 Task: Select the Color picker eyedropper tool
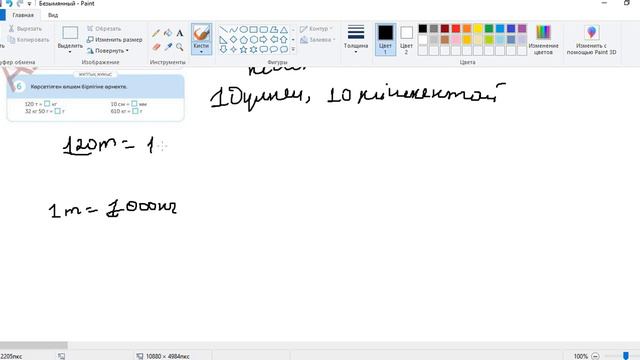point(168,47)
